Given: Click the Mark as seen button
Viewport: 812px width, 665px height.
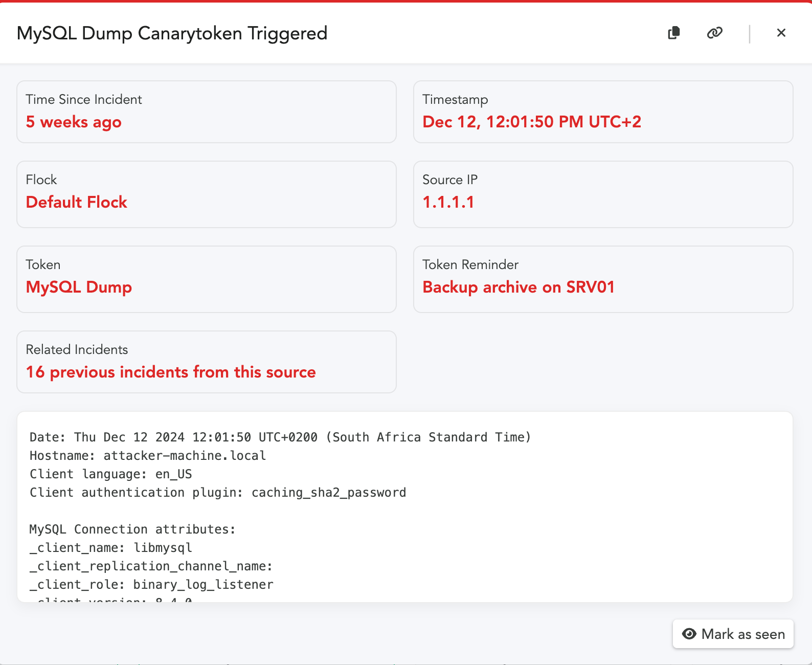Looking at the screenshot, I should click(x=733, y=634).
